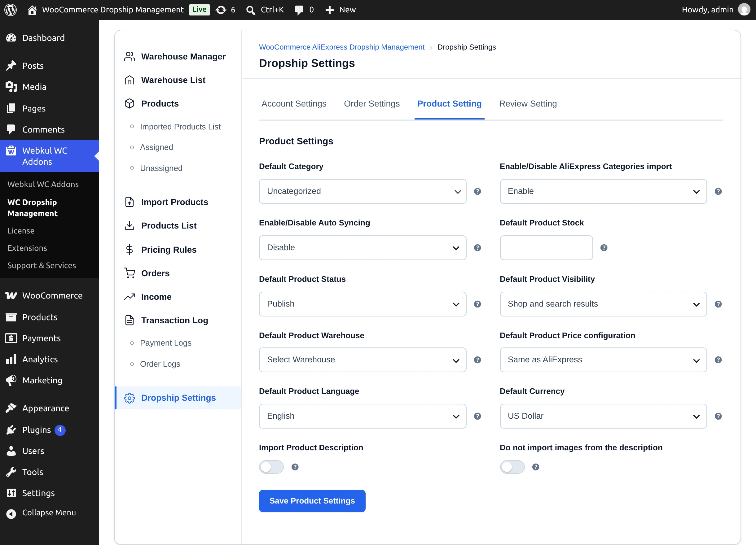756x545 pixels.
Task: Open Default Product Price configuration dropdown
Action: point(603,360)
